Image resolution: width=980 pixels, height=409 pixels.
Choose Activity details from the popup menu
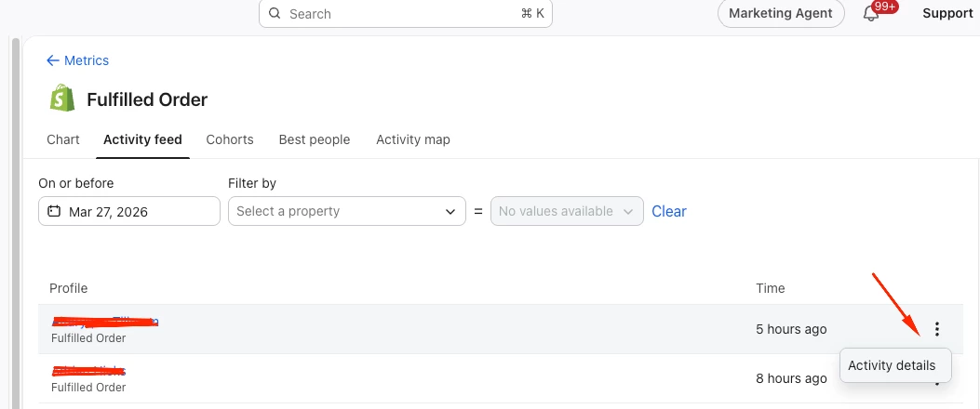(892, 365)
